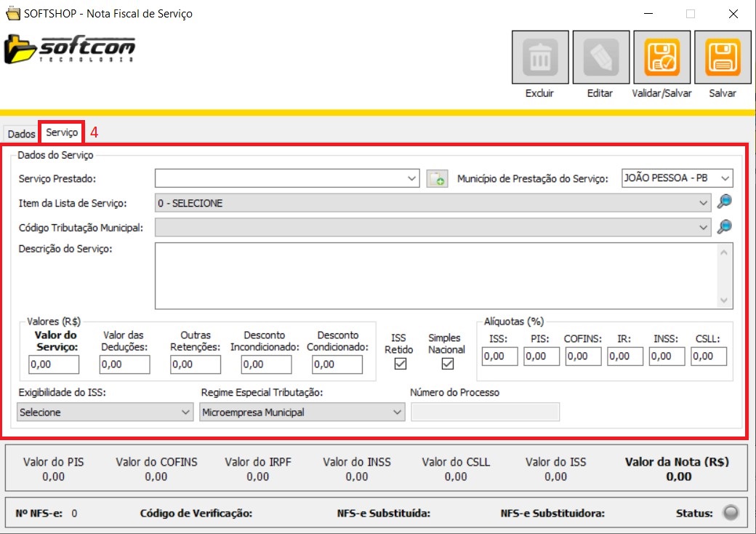Click the Salvar disk icon

coord(723,57)
